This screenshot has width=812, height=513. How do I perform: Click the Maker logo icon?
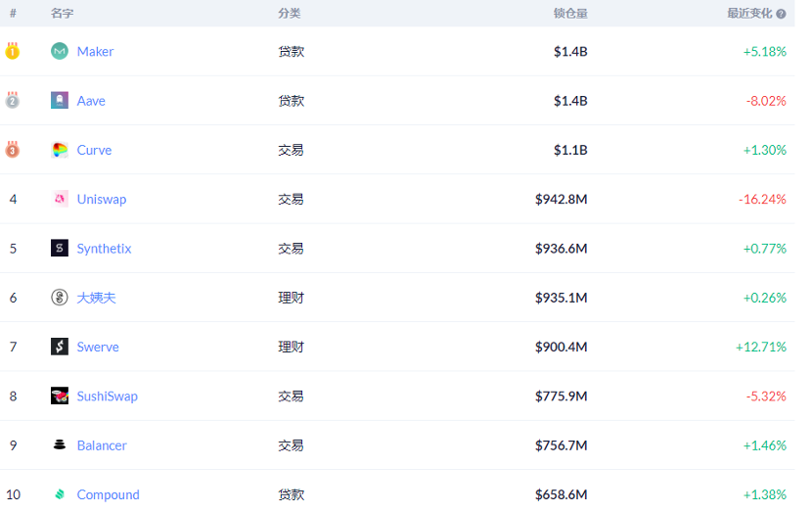(x=60, y=51)
